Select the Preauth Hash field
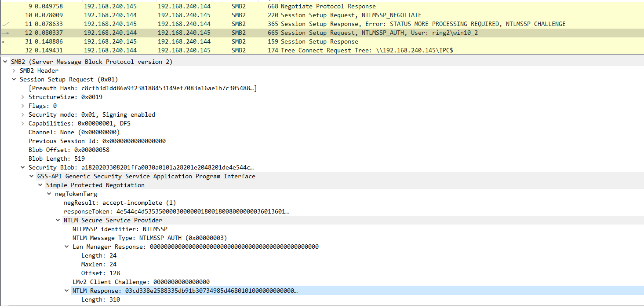The image size is (644, 306). tap(142, 88)
